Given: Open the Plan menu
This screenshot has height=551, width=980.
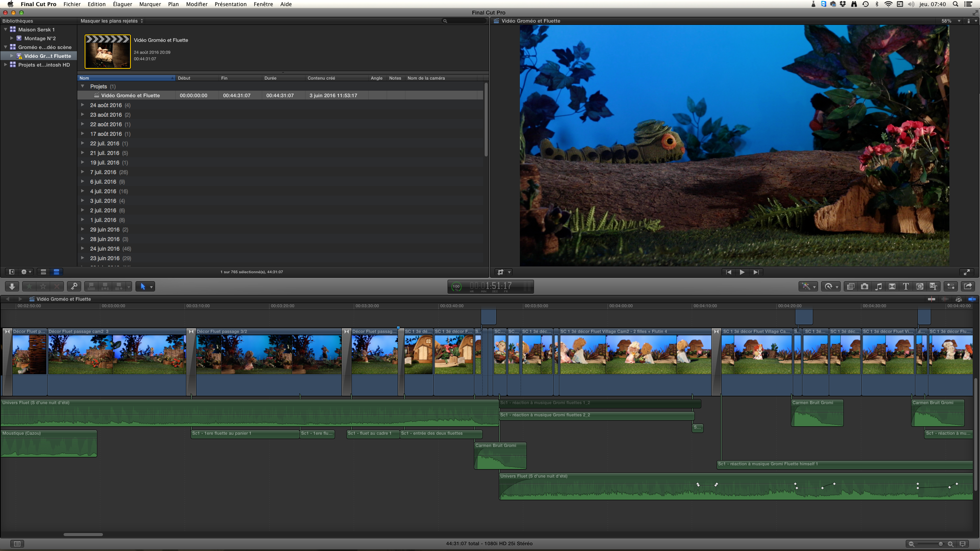Looking at the screenshot, I should tap(173, 4).
